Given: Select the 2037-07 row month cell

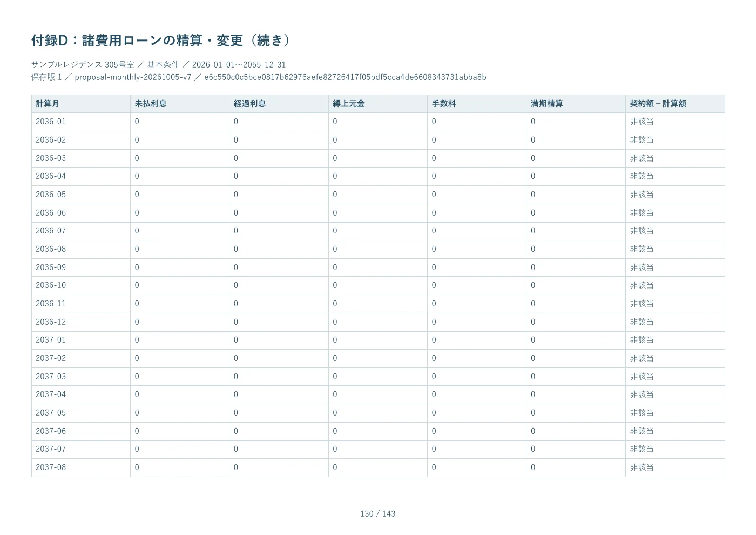Looking at the screenshot, I should pos(80,449).
